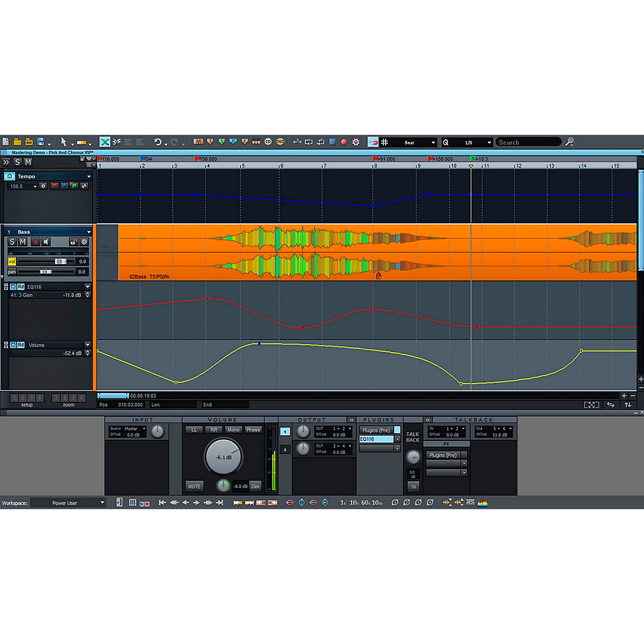Viewport: 644px width, 644px height.
Task: Click in the Search input field
Action: click(528, 142)
